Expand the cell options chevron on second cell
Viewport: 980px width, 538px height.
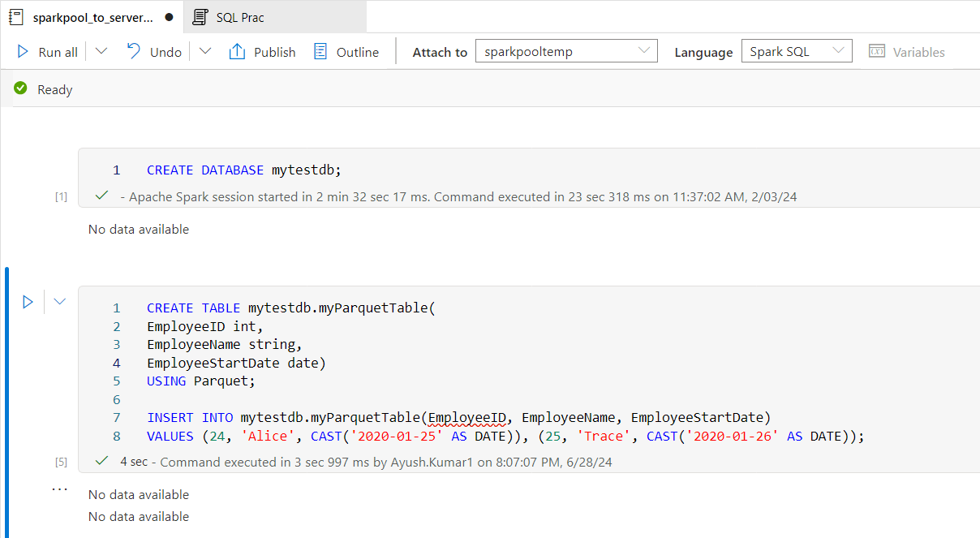[59, 301]
